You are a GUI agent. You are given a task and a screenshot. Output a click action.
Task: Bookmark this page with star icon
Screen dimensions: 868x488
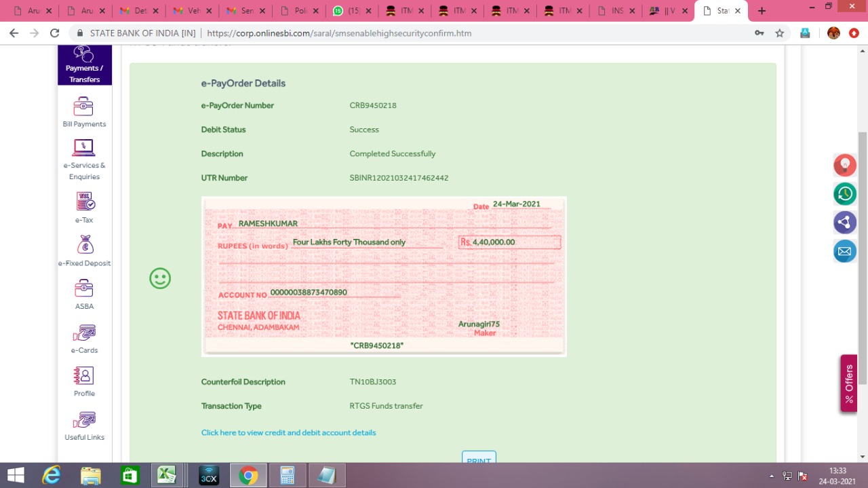coord(780,33)
